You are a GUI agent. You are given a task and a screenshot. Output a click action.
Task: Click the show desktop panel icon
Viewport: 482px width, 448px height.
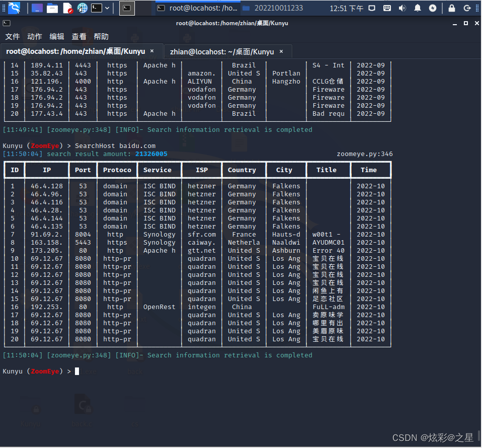(37, 8)
